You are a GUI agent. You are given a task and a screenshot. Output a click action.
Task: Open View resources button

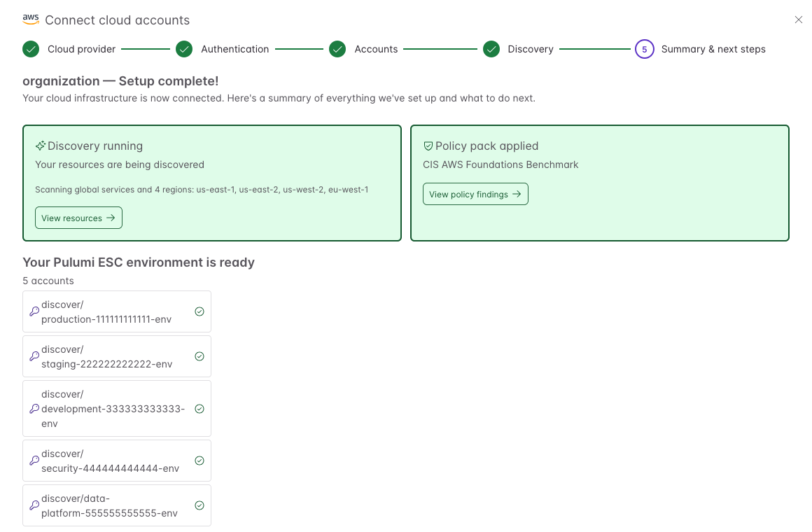78,218
